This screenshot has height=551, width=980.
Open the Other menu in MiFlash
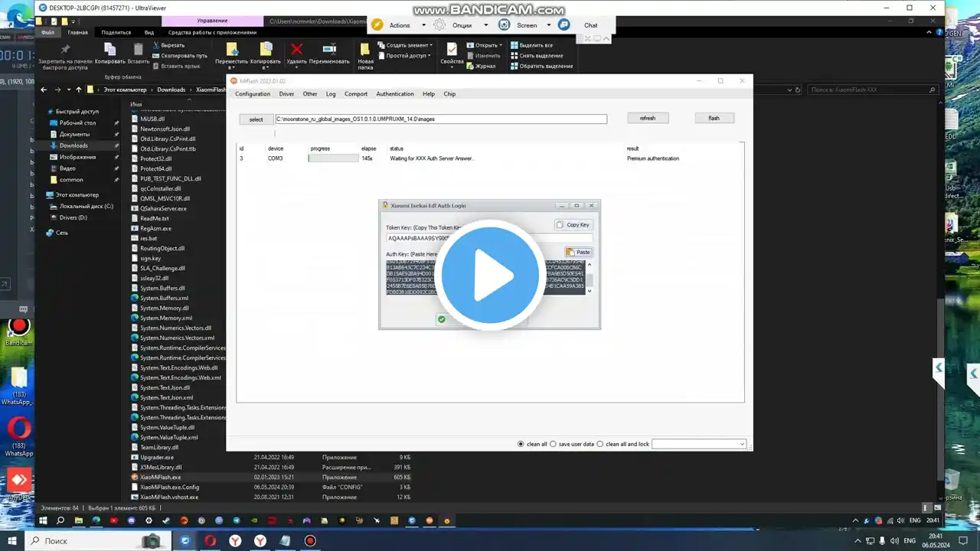[310, 94]
